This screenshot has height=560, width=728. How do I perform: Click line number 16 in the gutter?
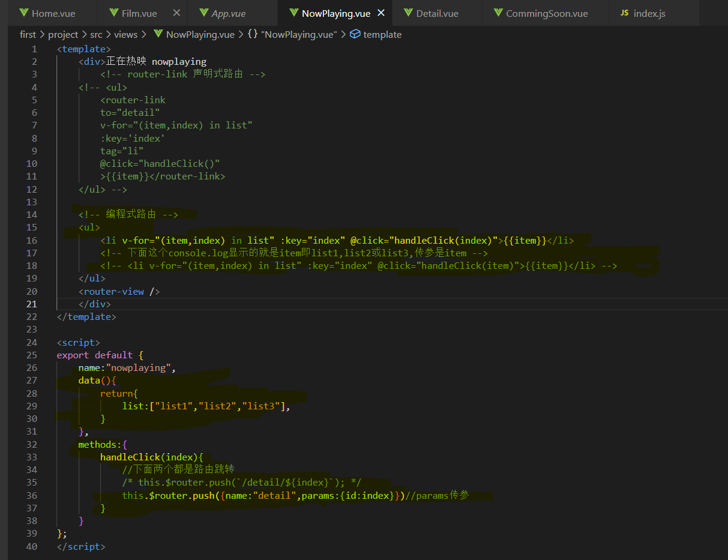pos(31,240)
